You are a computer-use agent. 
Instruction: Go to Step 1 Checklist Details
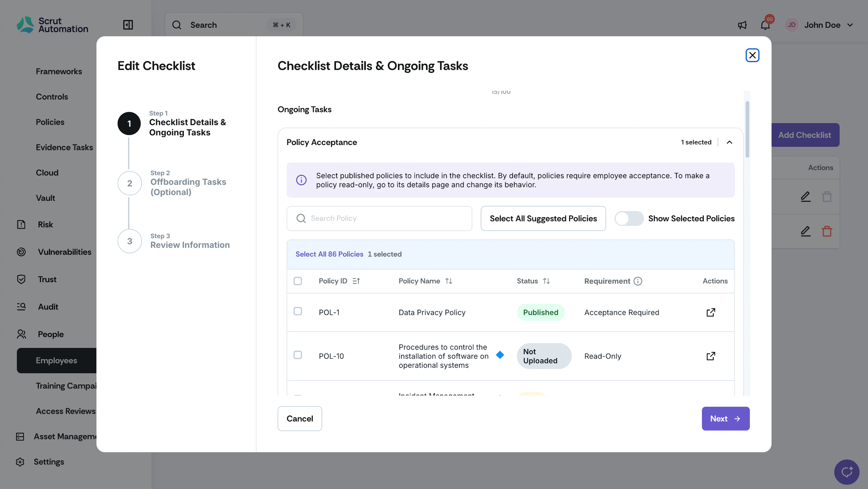tap(172, 124)
